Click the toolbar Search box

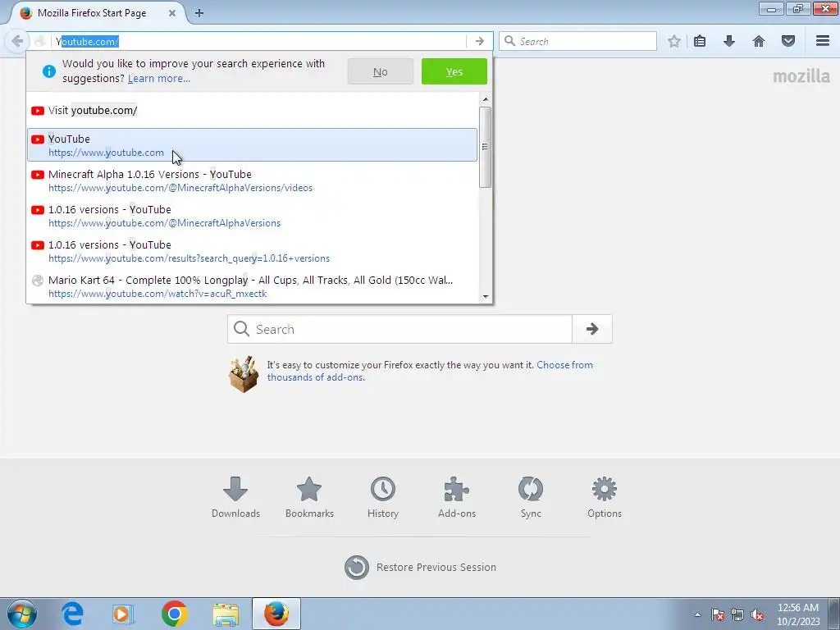pyautogui.click(x=578, y=41)
